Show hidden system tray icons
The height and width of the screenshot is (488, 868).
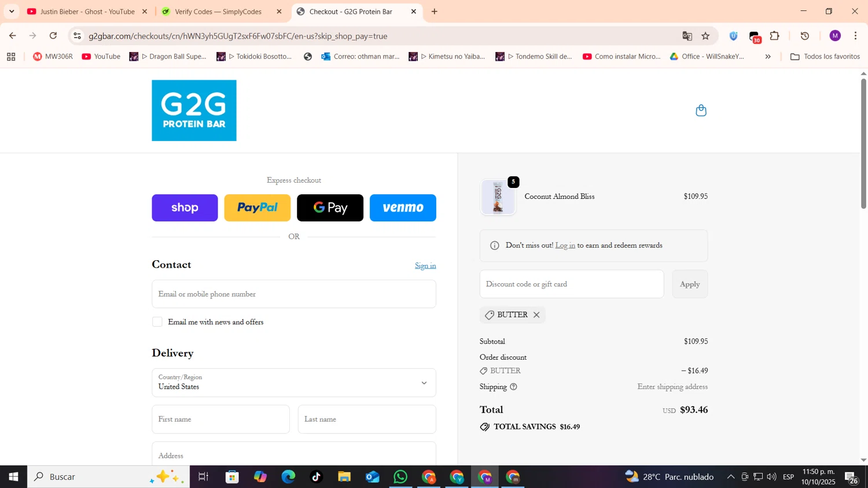click(731, 477)
